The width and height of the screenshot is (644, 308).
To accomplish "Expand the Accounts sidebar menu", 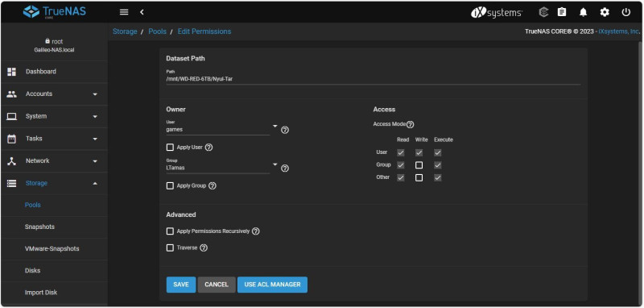I will point(54,94).
